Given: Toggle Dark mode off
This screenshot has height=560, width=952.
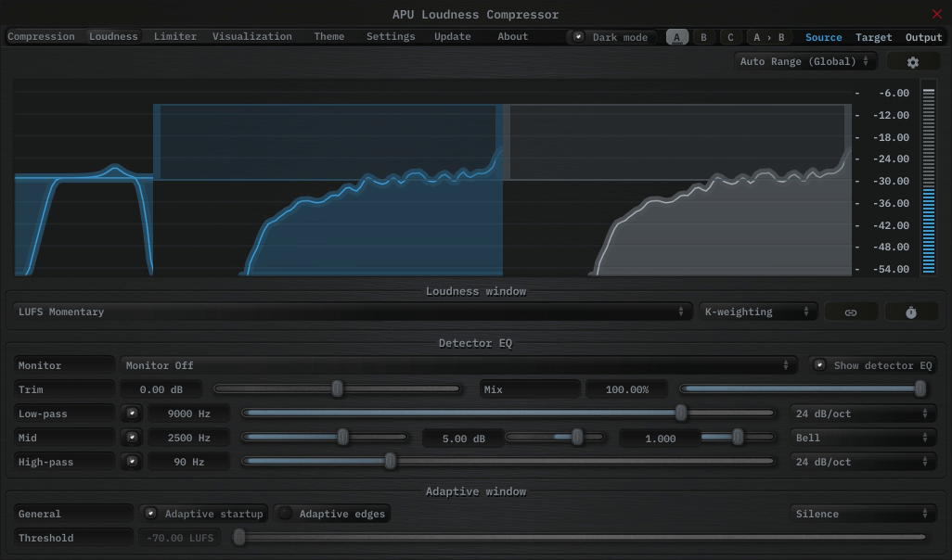Looking at the screenshot, I should click(x=577, y=36).
